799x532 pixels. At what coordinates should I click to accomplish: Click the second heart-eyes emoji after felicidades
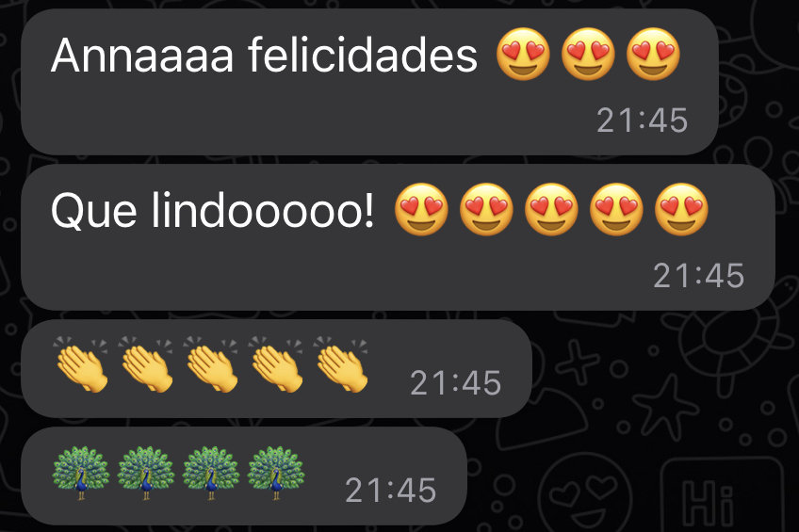tap(588, 54)
